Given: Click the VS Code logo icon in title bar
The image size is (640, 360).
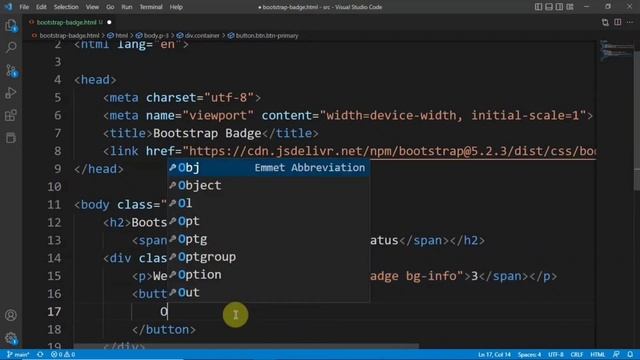Looking at the screenshot, I should tap(8, 7).
